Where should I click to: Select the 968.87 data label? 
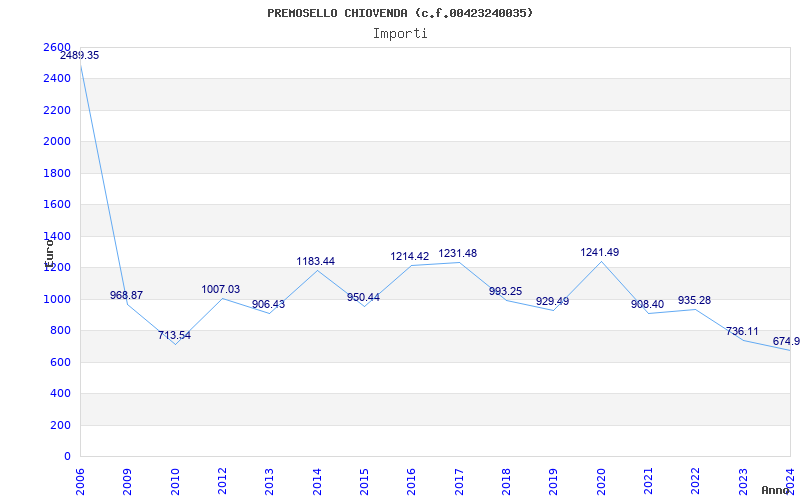127,295
